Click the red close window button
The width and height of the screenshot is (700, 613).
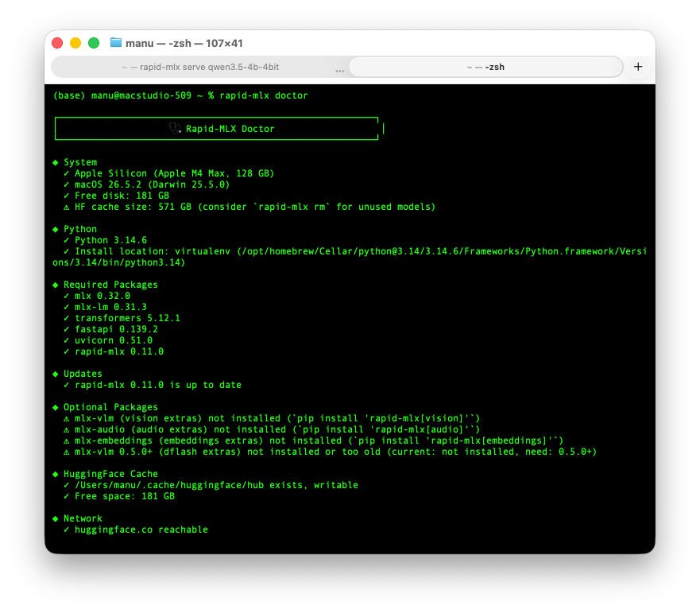[57, 43]
